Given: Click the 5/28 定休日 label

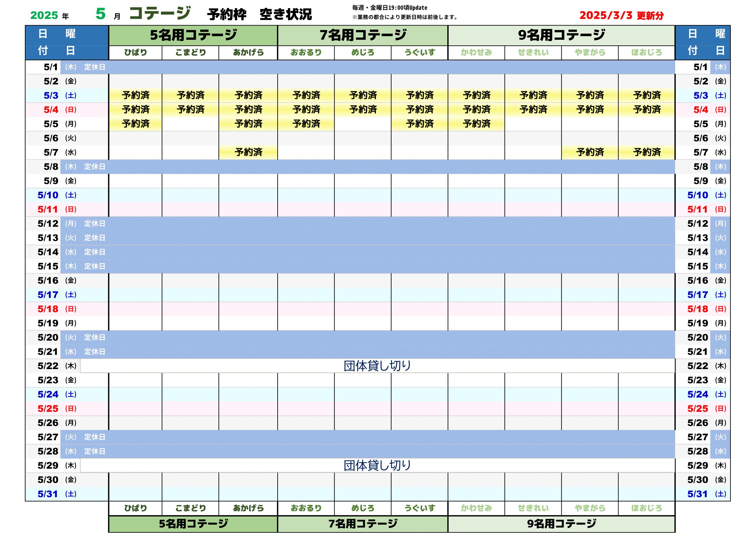Looking at the screenshot, I should 94,451.
